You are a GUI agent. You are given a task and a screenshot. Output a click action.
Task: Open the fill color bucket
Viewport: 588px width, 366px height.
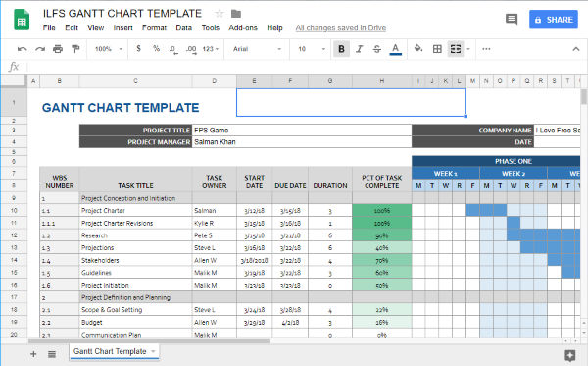click(418, 48)
